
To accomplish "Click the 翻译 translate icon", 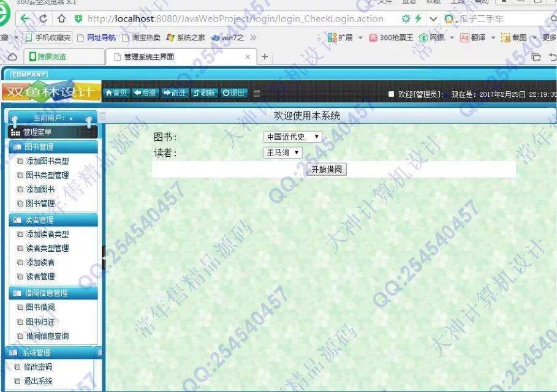I will pos(473,37).
